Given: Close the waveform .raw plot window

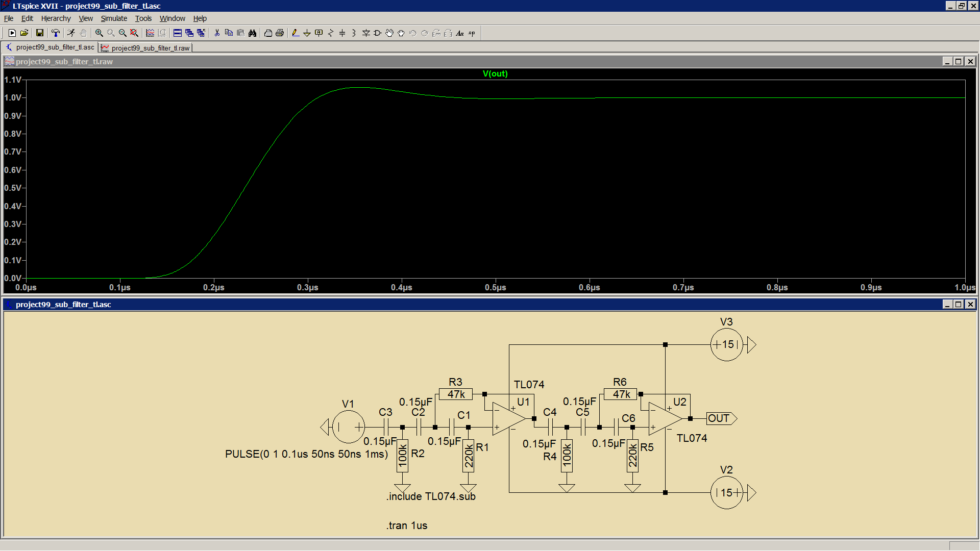Looking at the screenshot, I should (970, 62).
